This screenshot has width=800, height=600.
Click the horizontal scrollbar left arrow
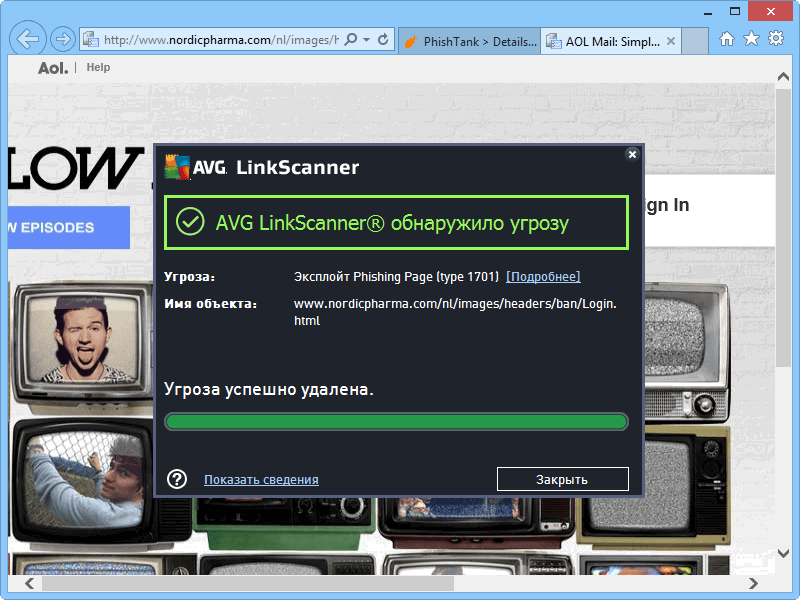coord(30,583)
